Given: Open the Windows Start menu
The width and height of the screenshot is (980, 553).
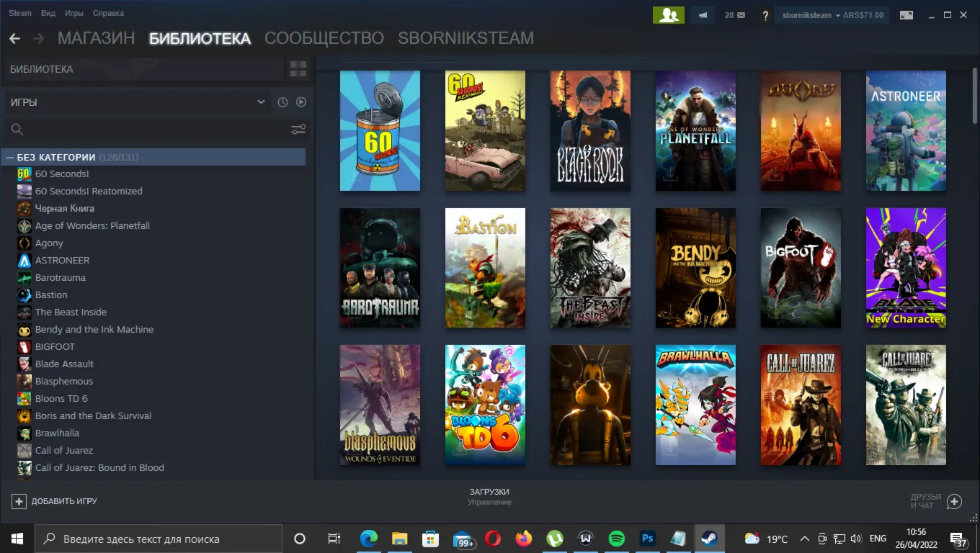Looking at the screenshot, I should tap(17, 539).
